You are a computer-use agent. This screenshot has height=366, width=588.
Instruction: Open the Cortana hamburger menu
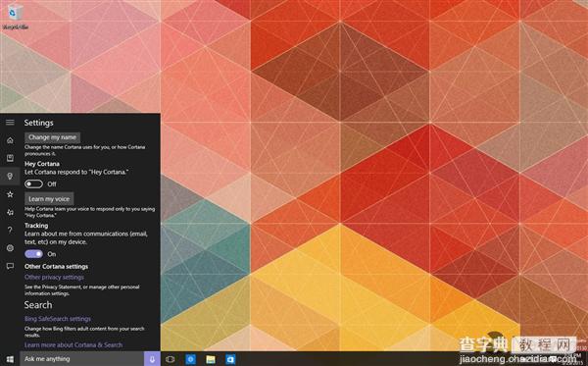[x=10, y=123]
